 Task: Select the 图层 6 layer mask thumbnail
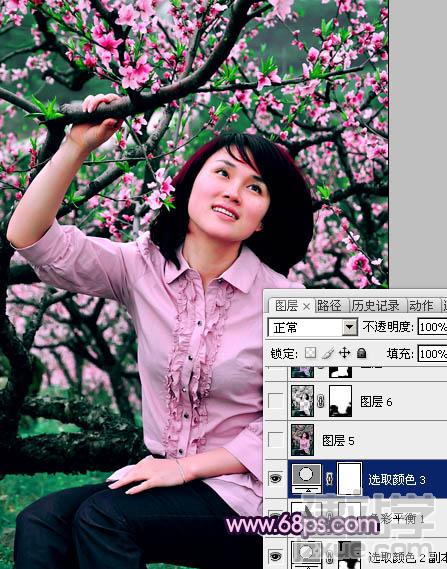click(x=340, y=401)
